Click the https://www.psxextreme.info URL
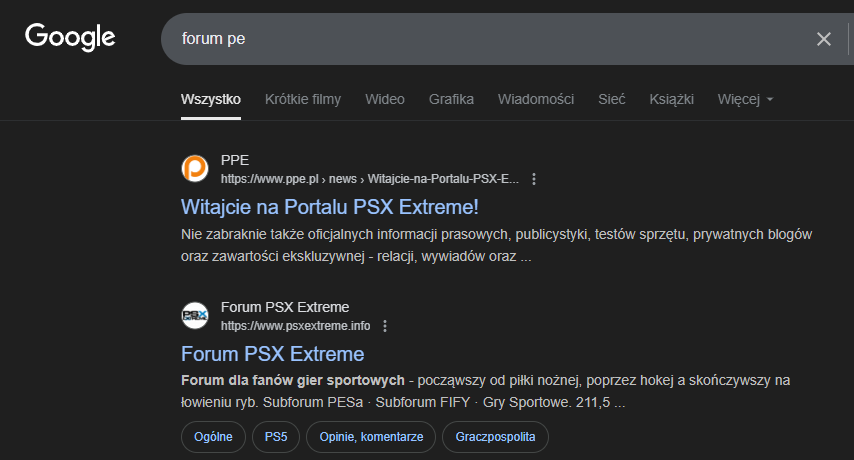 pos(295,326)
